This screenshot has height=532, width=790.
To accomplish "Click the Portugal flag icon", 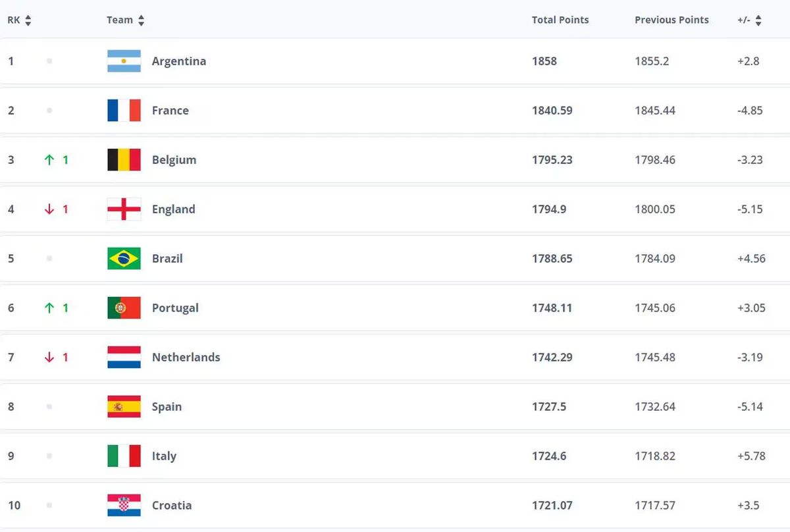I will coord(123,307).
